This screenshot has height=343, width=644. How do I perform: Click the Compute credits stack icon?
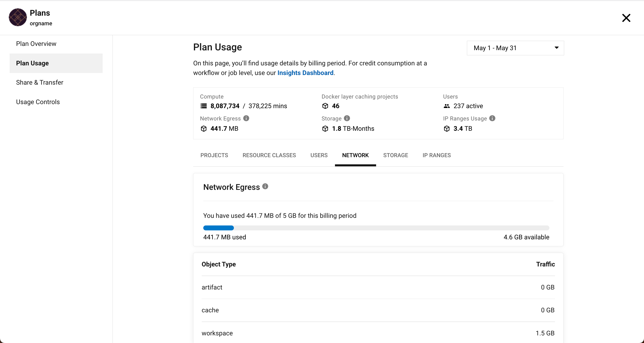[x=204, y=106]
